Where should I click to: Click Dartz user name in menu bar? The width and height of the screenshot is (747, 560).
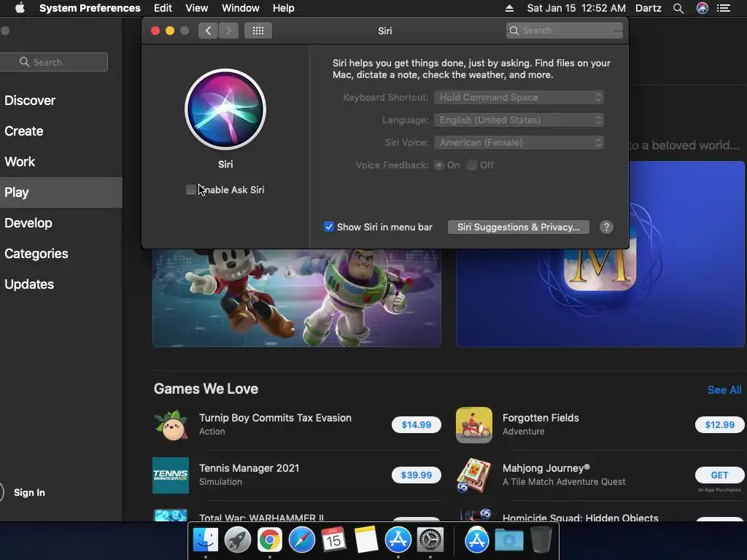click(x=649, y=8)
